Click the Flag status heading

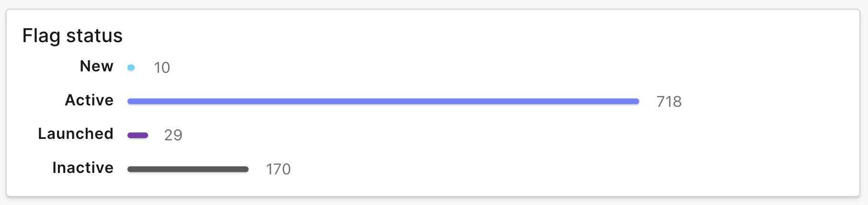pos(72,36)
